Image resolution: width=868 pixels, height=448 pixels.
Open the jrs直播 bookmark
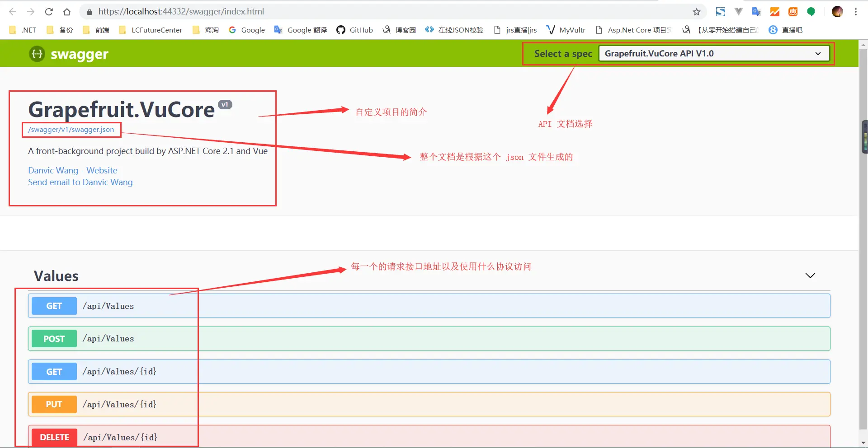(515, 30)
